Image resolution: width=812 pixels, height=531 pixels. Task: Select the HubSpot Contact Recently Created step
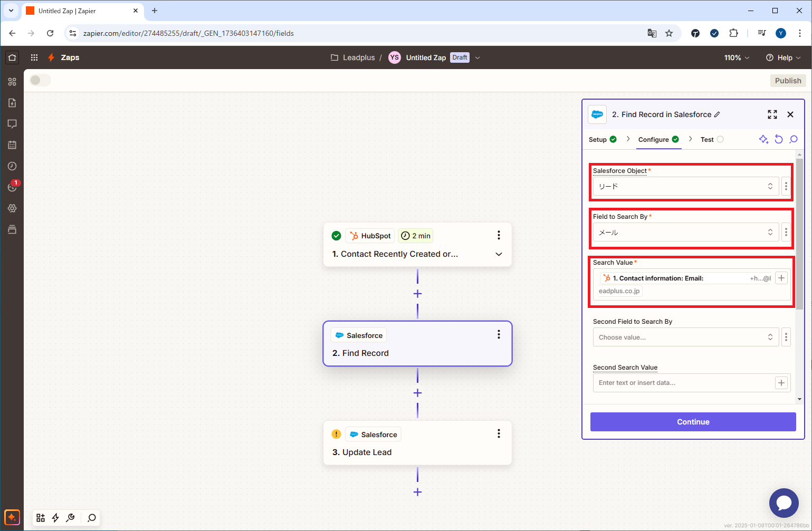point(417,244)
